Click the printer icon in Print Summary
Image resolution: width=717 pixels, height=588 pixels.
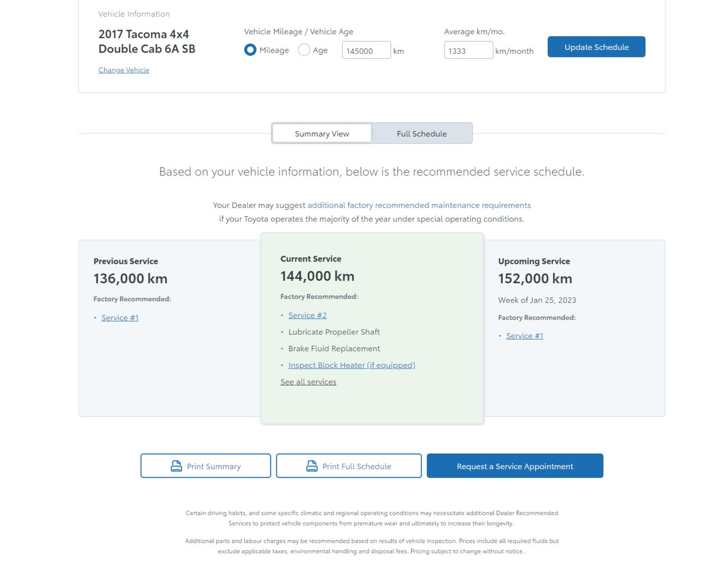click(x=176, y=466)
